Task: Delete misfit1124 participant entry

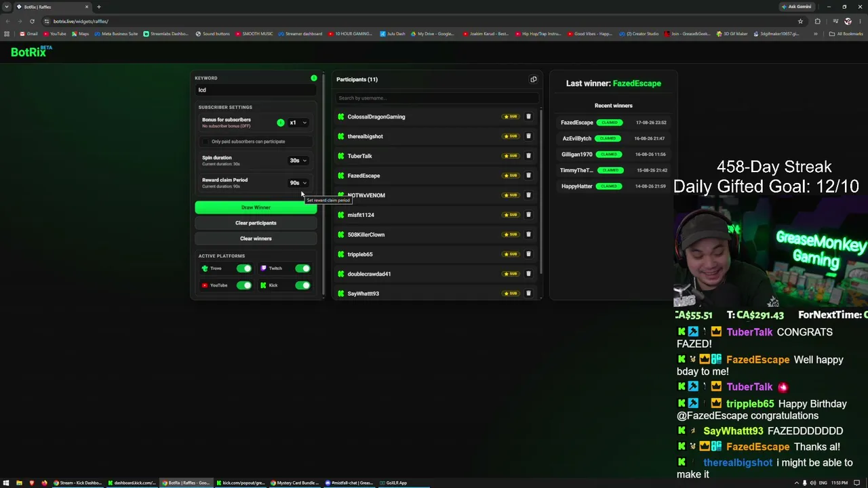Action: (x=528, y=215)
